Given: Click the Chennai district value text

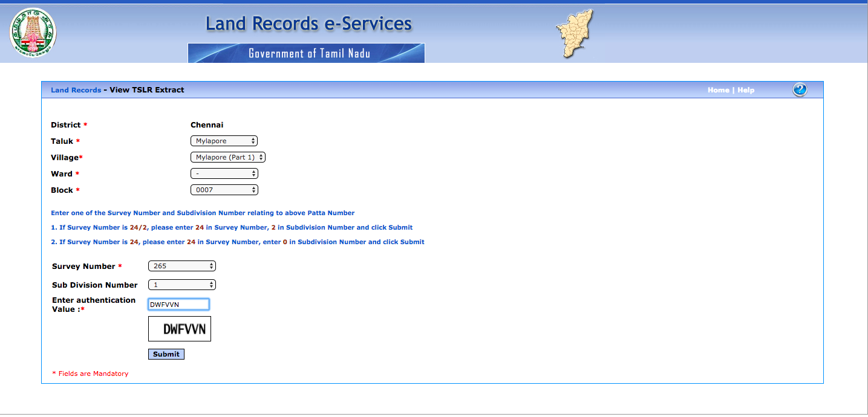Looking at the screenshot, I should point(207,125).
